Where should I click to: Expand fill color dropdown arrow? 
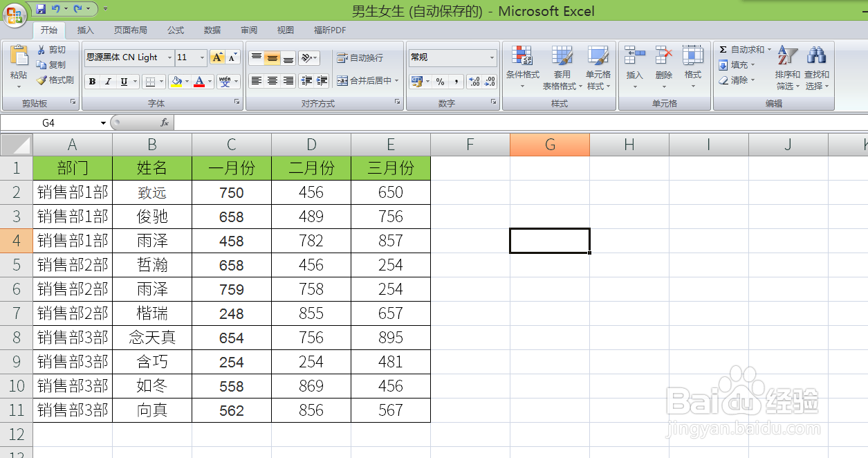(x=187, y=82)
